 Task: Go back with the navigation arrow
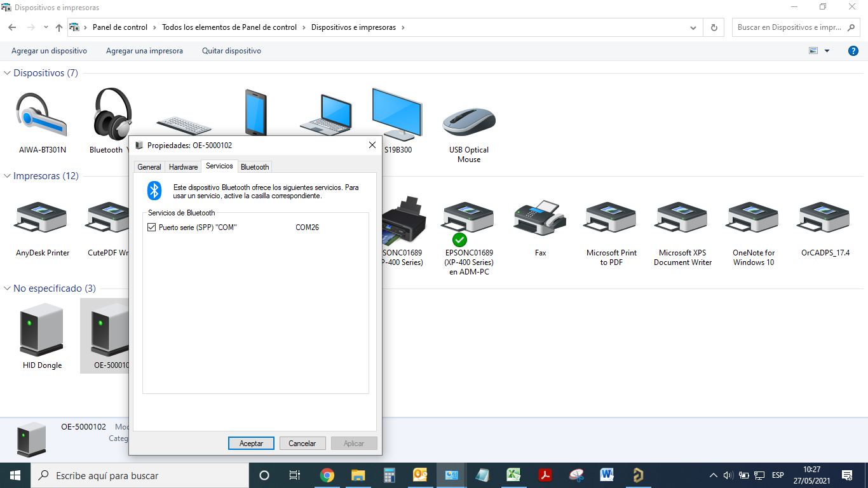[x=12, y=27]
